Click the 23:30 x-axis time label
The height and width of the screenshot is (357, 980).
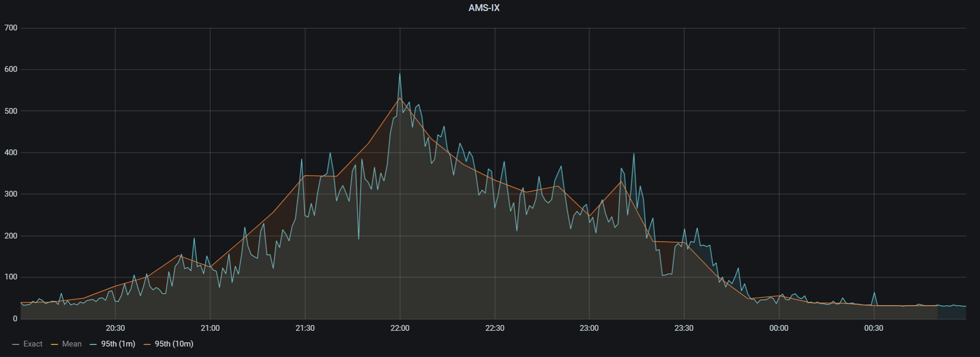click(x=684, y=328)
